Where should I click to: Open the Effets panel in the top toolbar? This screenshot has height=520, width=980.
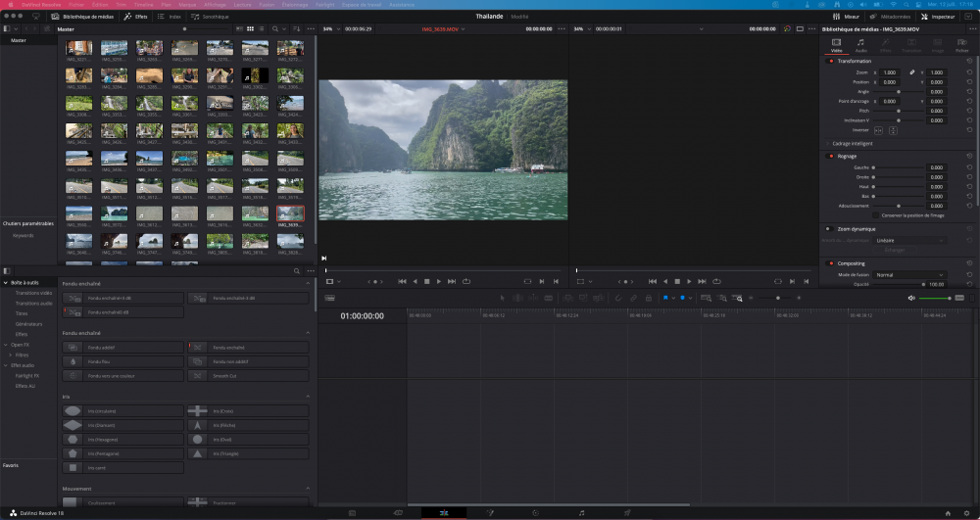click(135, 17)
